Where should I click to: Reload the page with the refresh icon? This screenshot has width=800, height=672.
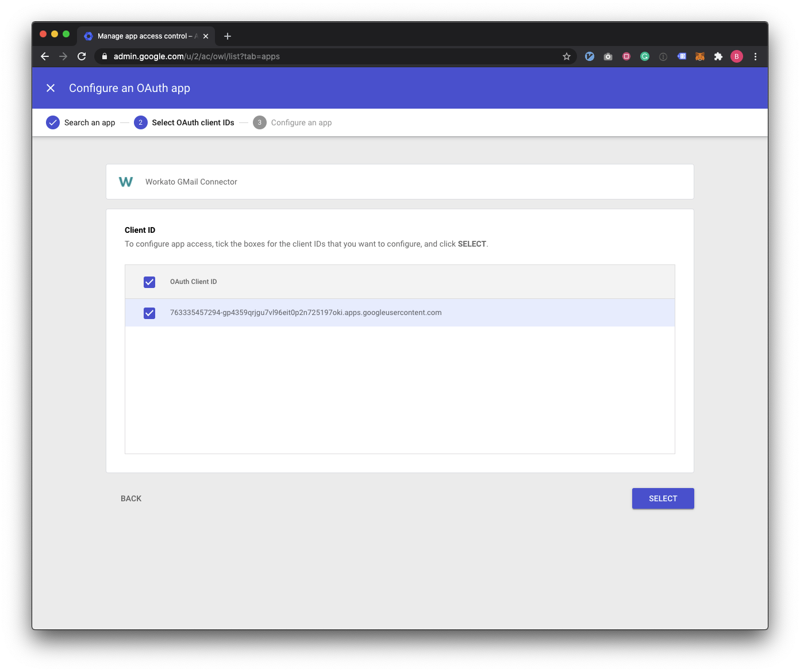tap(81, 56)
